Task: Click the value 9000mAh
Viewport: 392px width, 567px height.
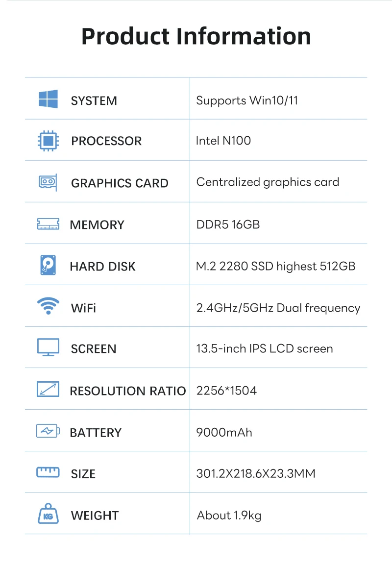Action: coord(224,433)
